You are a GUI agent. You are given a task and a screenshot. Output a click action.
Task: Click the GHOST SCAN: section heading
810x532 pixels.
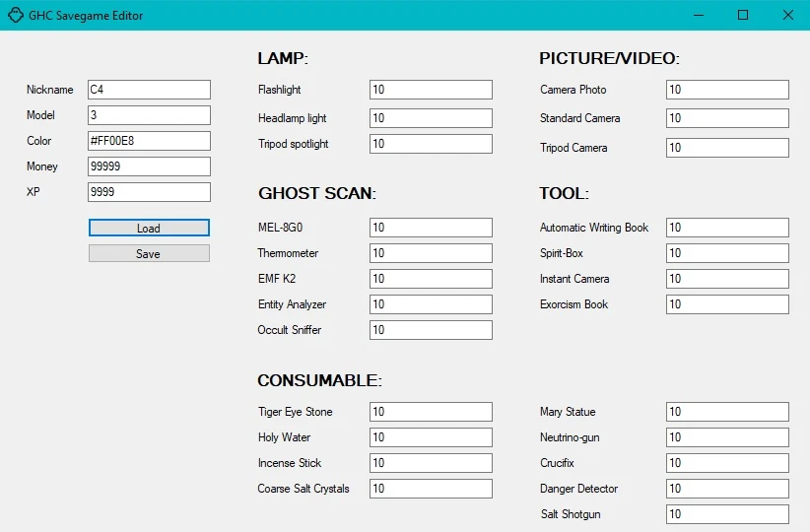tap(317, 193)
